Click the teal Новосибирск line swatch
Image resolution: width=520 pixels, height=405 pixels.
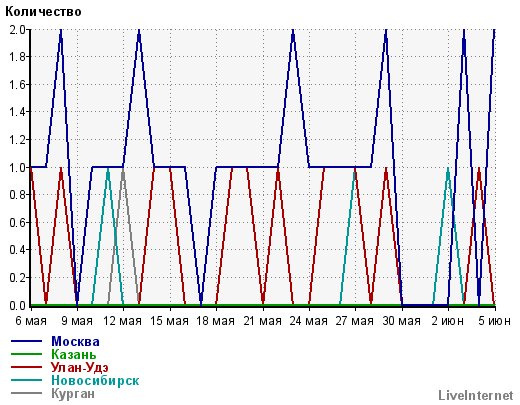[x=26, y=380]
